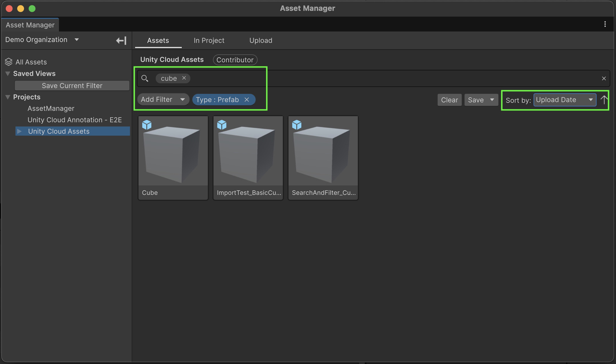Collapse the sidebar with the arrow icon
This screenshot has height=364, width=616.
click(x=121, y=40)
